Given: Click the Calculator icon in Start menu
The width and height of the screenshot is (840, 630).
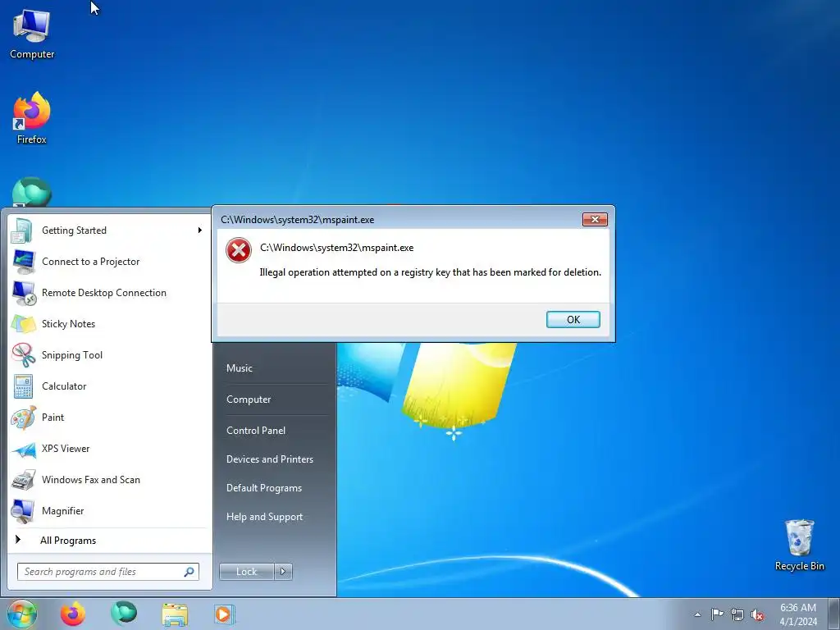Looking at the screenshot, I should (x=22, y=386).
